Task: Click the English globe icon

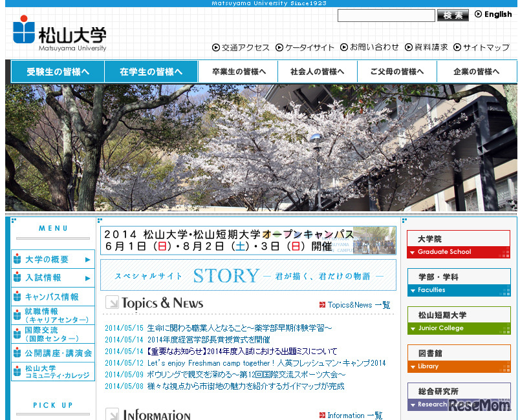Action: [x=480, y=14]
